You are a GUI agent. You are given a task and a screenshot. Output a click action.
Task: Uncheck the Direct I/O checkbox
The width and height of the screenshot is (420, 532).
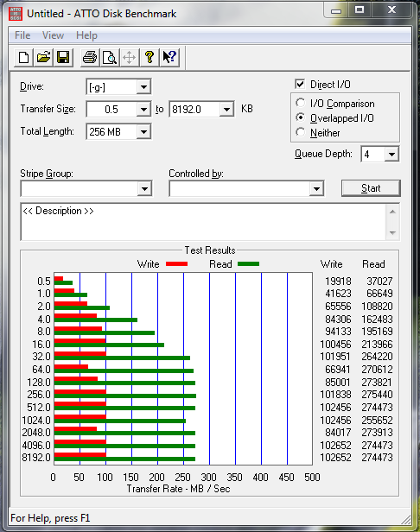pos(300,84)
